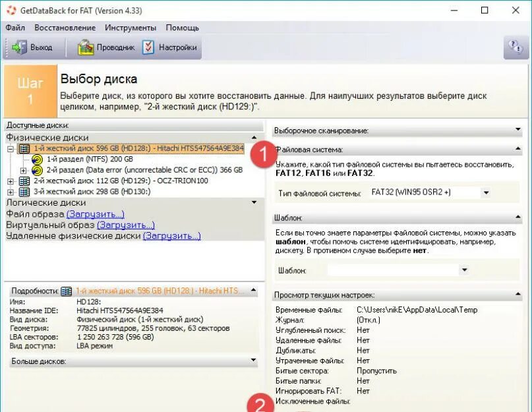
Task: Click the Выход exit toolbar icon
Action: (x=19, y=47)
